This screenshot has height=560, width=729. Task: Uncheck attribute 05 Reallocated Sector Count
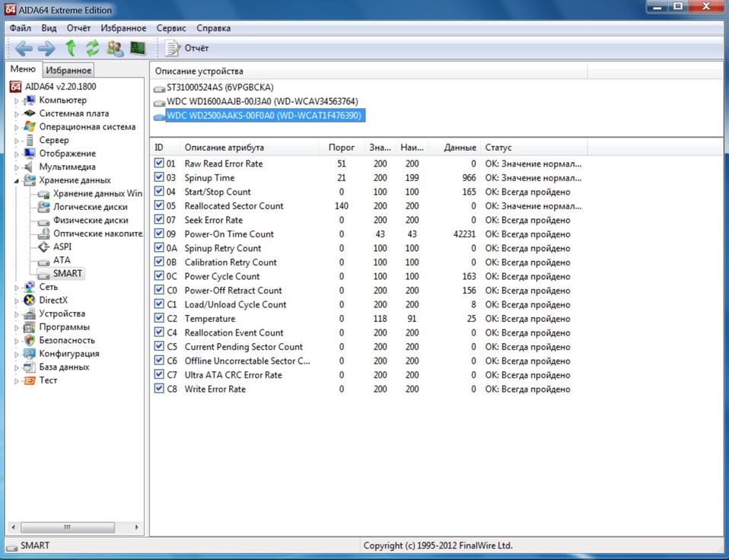coord(159,205)
